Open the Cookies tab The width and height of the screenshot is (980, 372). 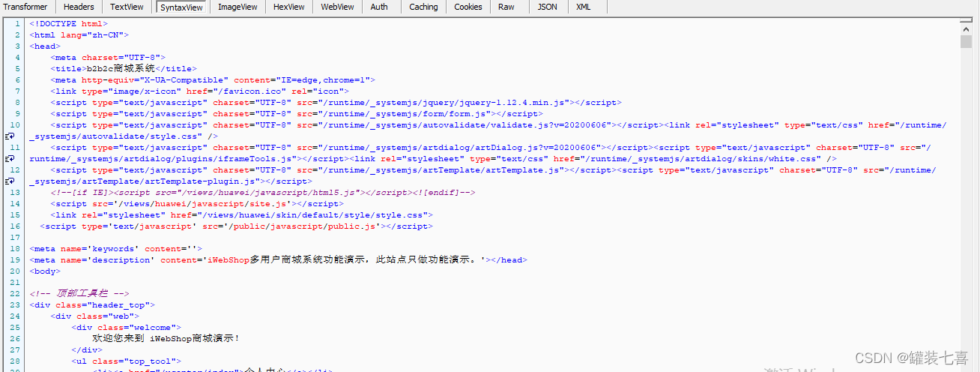pyautogui.click(x=468, y=7)
